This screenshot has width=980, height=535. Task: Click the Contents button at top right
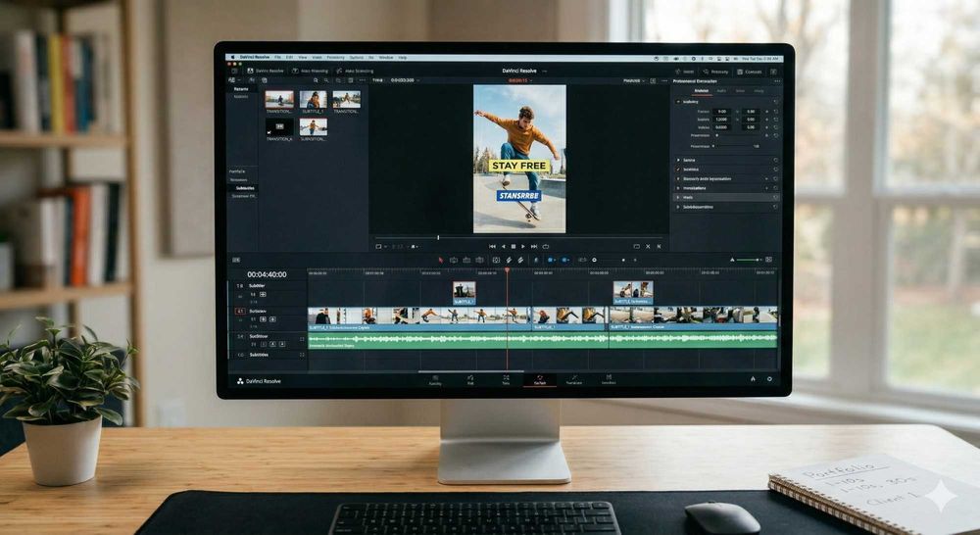click(750, 72)
